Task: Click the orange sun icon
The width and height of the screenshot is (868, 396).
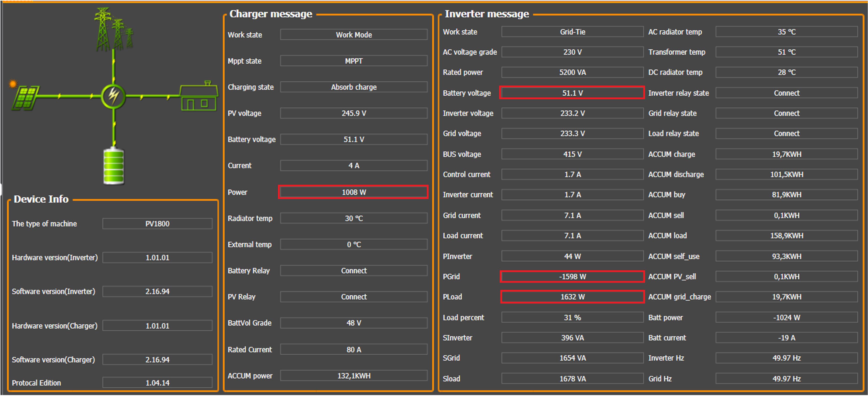Action: [13, 84]
